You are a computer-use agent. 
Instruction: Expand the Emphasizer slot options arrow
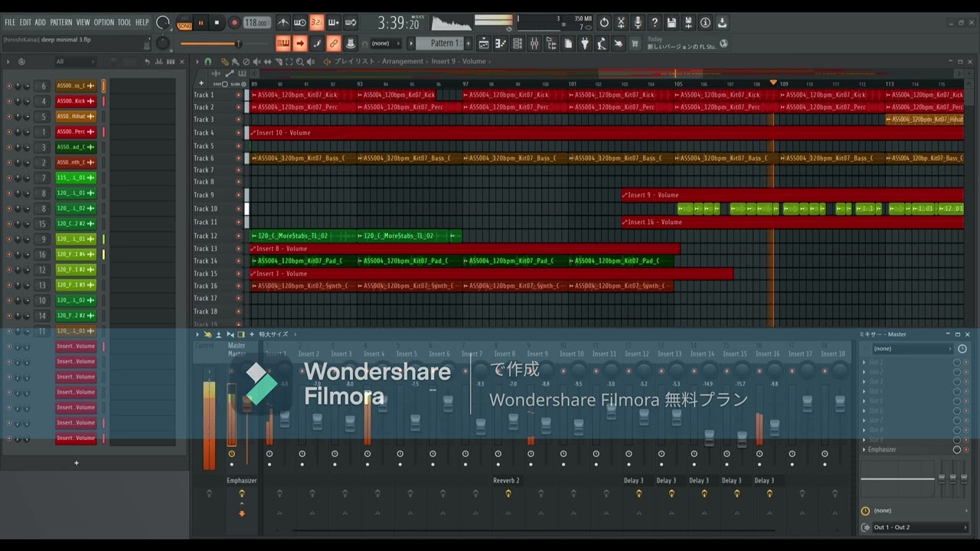(x=864, y=449)
